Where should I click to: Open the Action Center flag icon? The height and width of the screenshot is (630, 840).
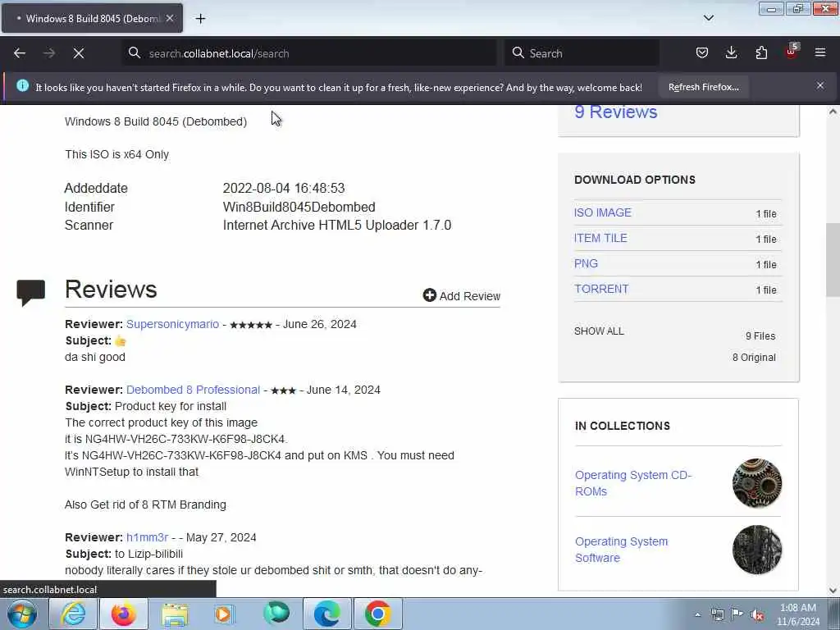pyautogui.click(x=737, y=614)
